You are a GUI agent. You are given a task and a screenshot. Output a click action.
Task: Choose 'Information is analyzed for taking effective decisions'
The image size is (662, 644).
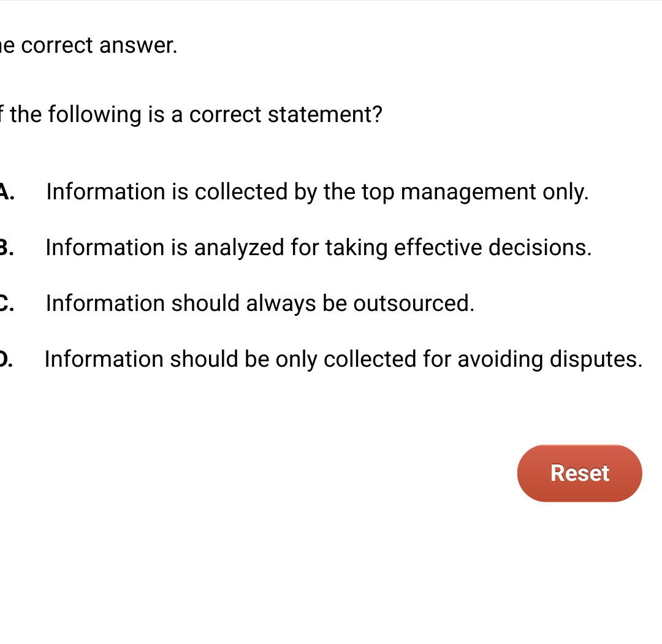(319, 248)
